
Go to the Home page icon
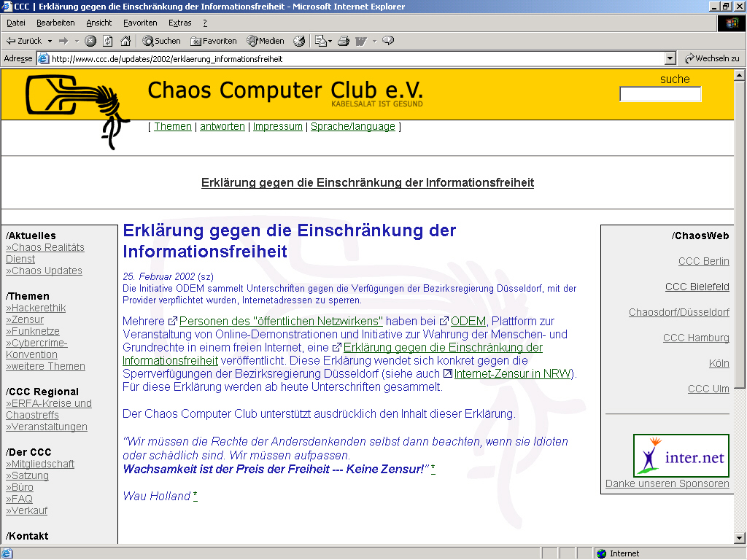pyautogui.click(x=125, y=41)
